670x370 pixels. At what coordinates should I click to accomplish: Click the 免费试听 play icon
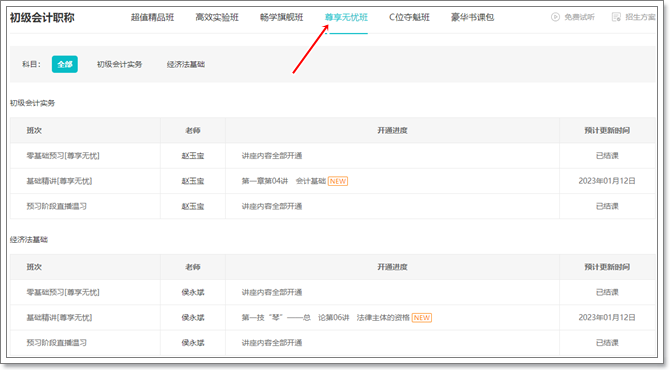coord(555,17)
